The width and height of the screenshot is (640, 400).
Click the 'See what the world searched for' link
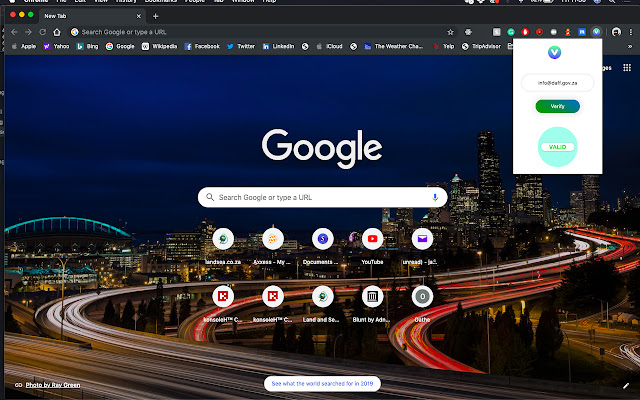point(322,384)
